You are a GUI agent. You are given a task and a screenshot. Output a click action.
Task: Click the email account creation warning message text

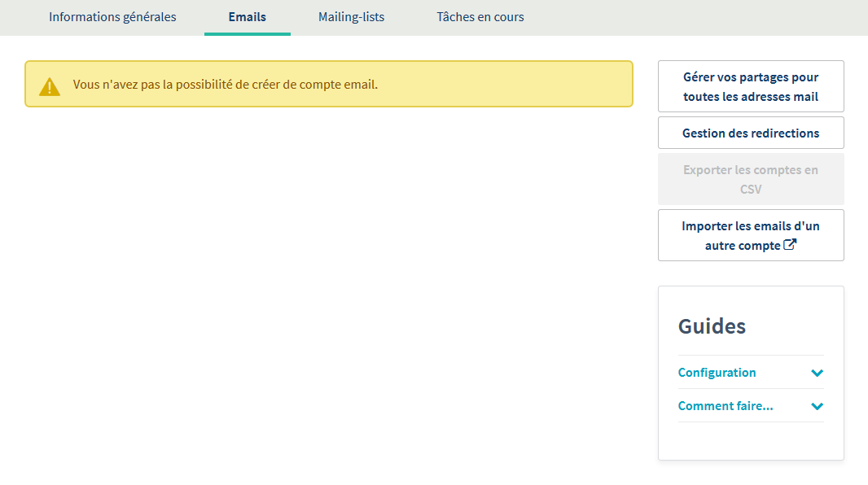[x=225, y=84]
